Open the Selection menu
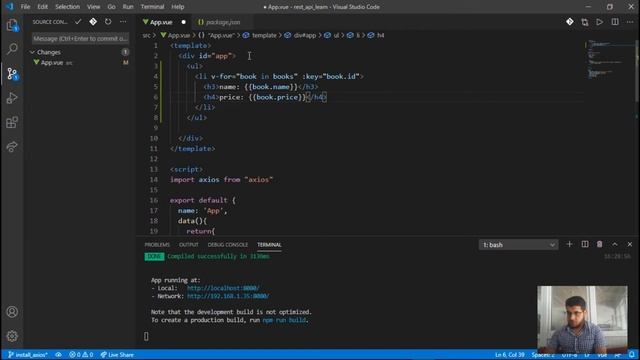The image size is (640, 360). click(x=67, y=7)
